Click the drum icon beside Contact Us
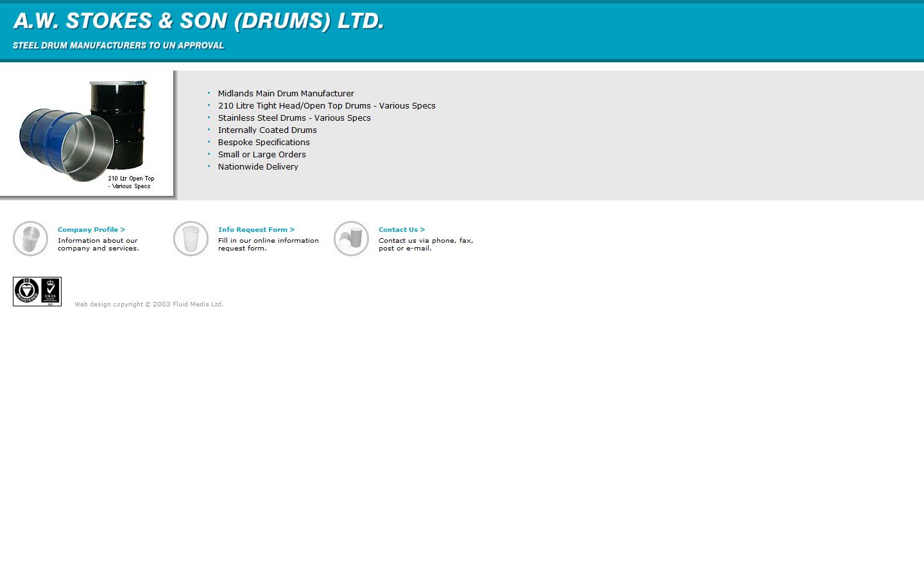Viewport: 924px width, 578px height. [351, 238]
